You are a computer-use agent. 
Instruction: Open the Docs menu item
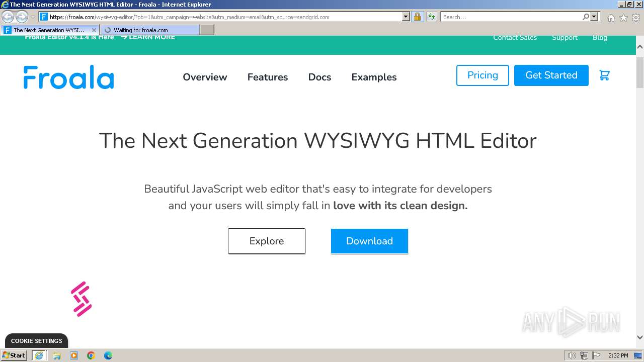[x=319, y=77]
